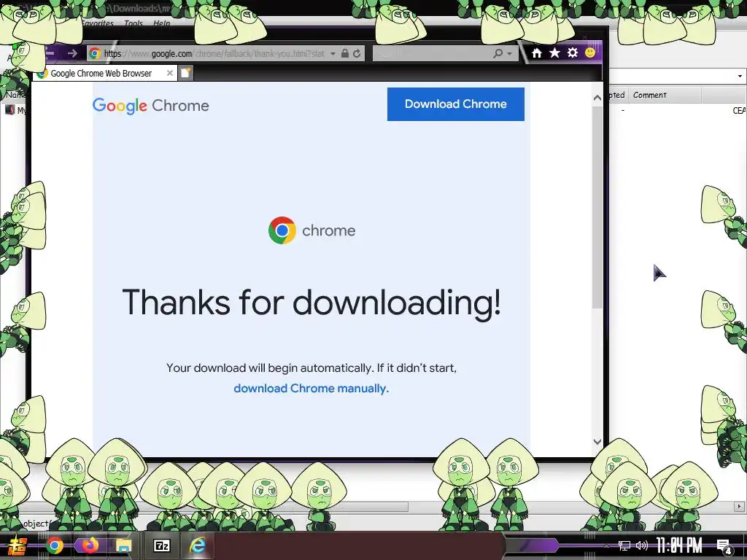Click the chrome logo above the thanks message
Image resolution: width=747 pixels, height=560 pixels.
311,230
